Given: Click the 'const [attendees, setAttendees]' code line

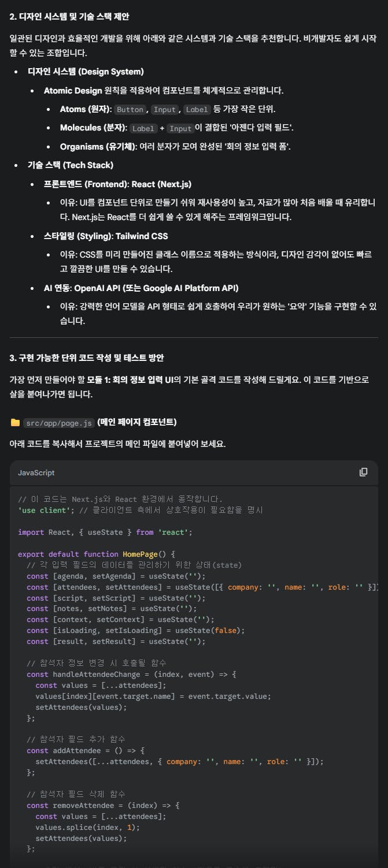Looking at the screenshot, I should pyautogui.click(x=202, y=587).
